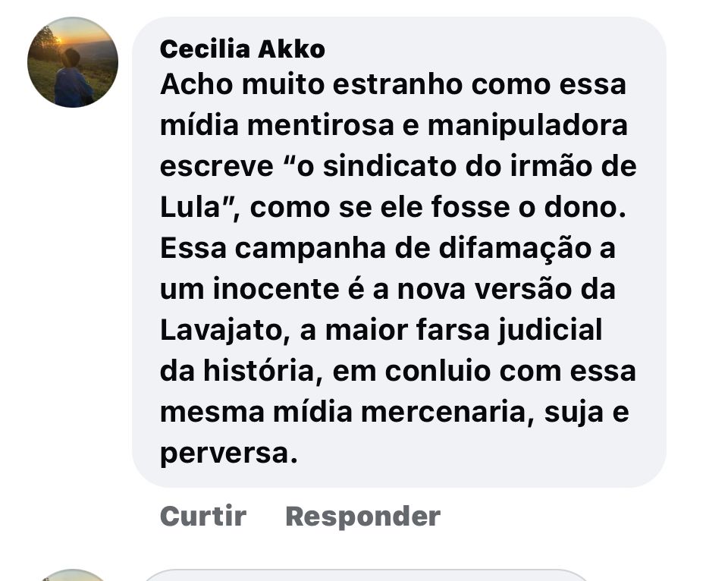Like the comment with Curtir

203,516
